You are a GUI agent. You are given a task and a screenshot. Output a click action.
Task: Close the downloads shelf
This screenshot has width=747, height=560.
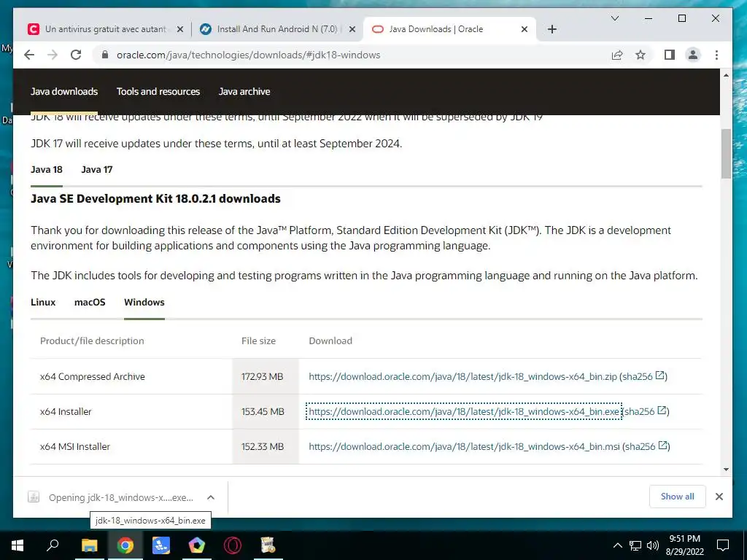(x=719, y=497)
